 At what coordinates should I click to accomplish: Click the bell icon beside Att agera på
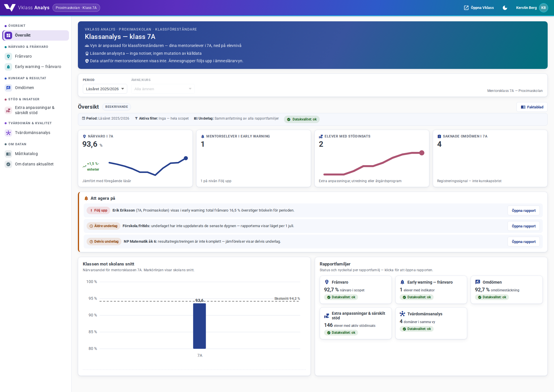coord(86,198)
